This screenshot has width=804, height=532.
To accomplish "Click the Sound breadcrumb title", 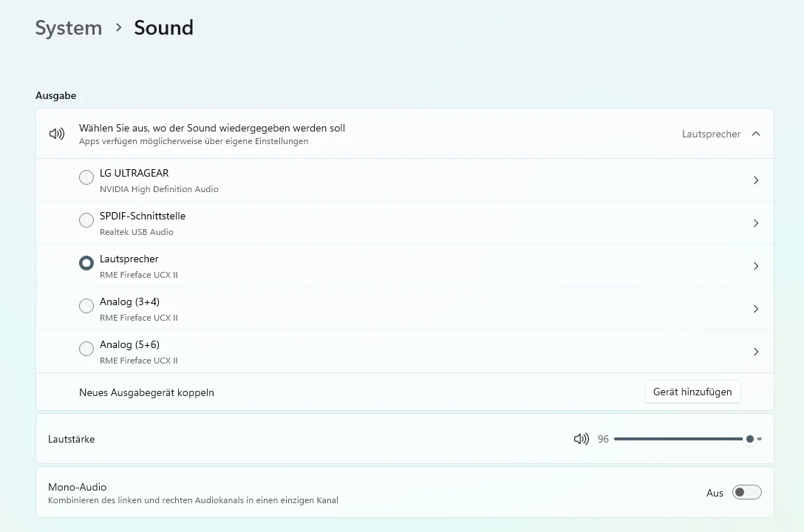I will click(x=163, y=27).
